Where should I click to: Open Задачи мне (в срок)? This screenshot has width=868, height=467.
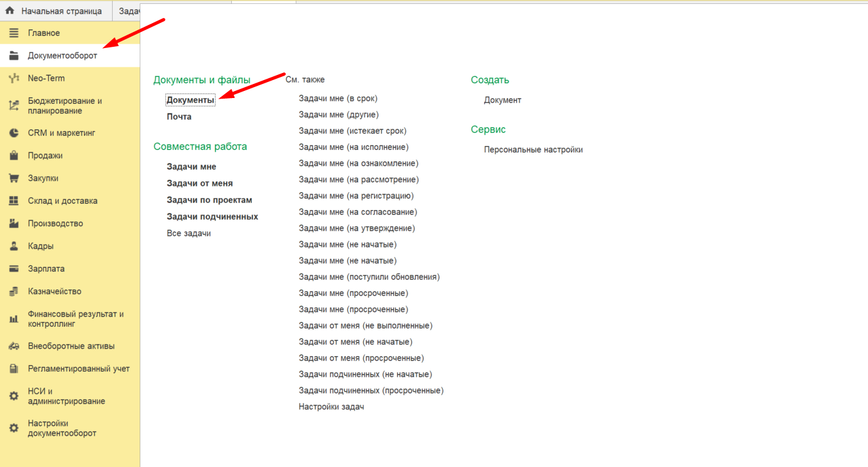(338, 99)
